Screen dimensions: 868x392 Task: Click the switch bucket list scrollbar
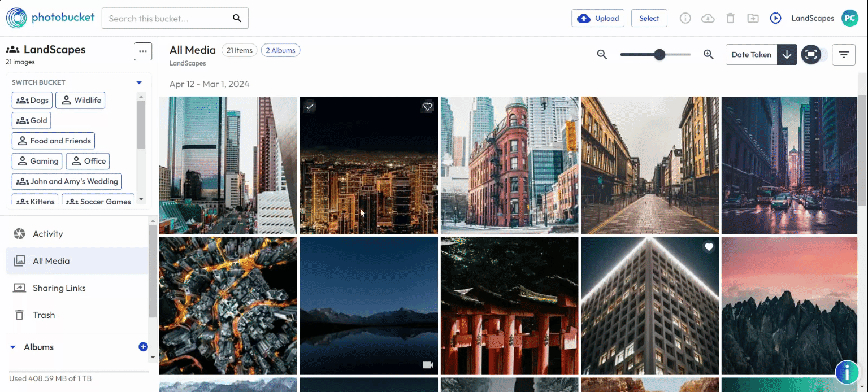click(x=141, y=125)
